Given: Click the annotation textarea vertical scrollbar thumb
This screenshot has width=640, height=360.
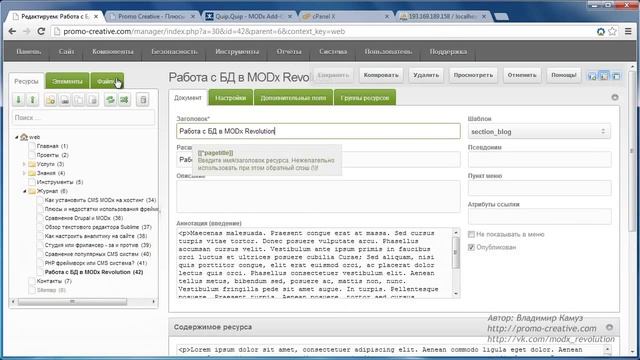Looking at the screenshot, I should tap(456, 252).
